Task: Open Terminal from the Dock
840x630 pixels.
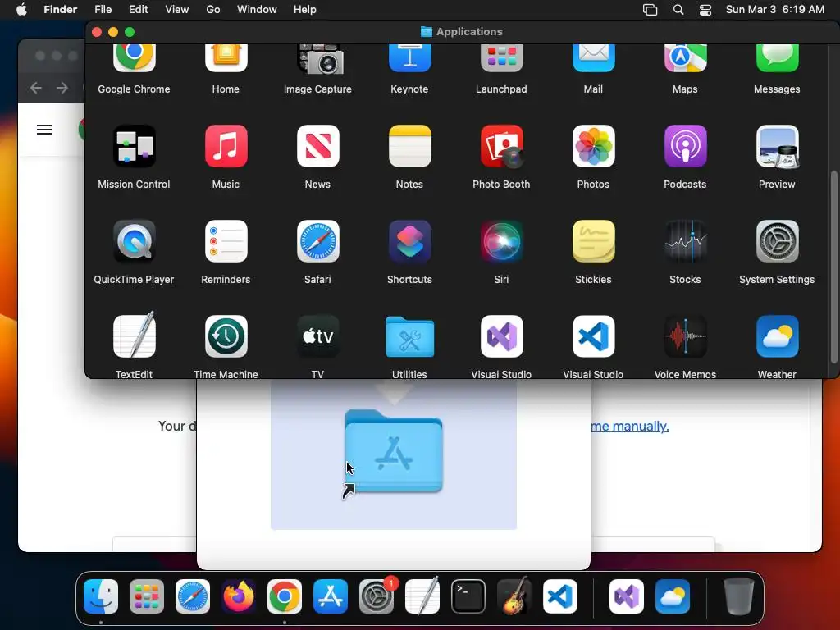Action: pyautogui.click(x=468, y=596)
